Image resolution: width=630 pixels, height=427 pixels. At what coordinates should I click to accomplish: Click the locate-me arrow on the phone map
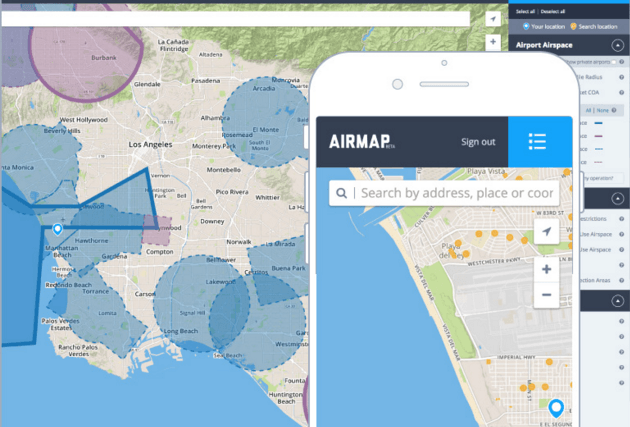click(546, 232)
